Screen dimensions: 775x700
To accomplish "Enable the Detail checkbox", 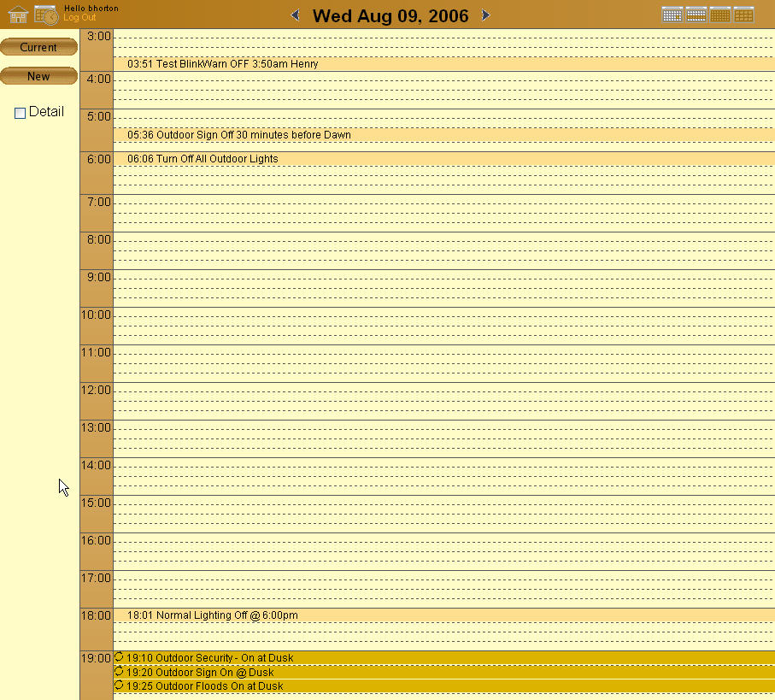I will tap(20, 112).
